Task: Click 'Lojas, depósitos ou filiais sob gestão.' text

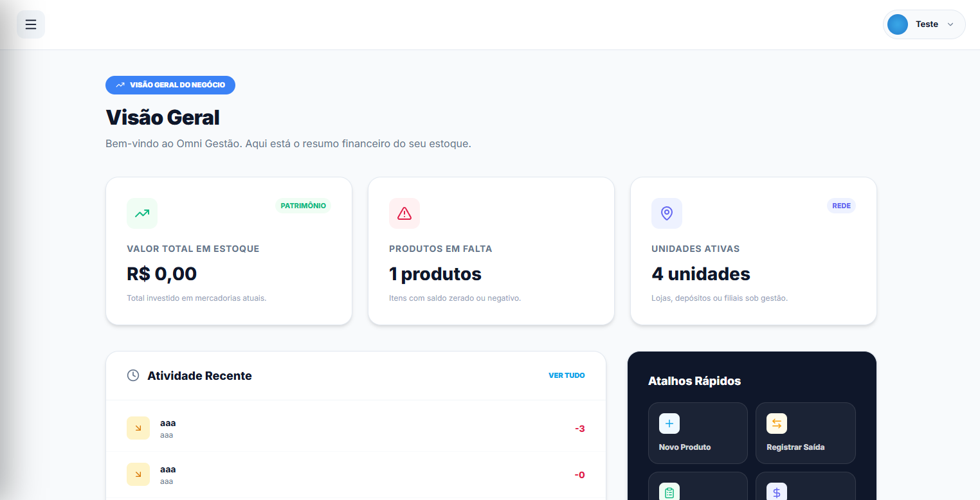Action: [720, 298]
